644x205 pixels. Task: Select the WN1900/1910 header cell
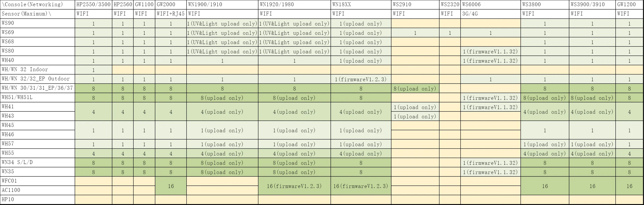[x=222, y=5]
